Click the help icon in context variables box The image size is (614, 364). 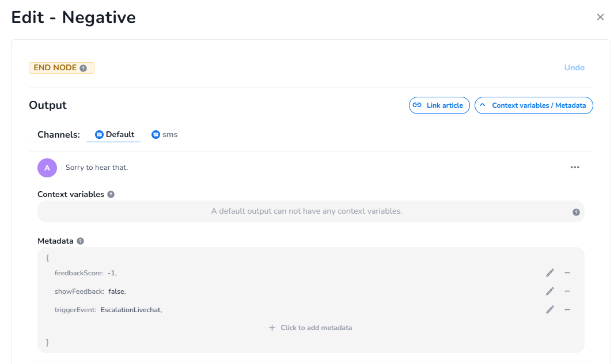click(x=576, y=212)
